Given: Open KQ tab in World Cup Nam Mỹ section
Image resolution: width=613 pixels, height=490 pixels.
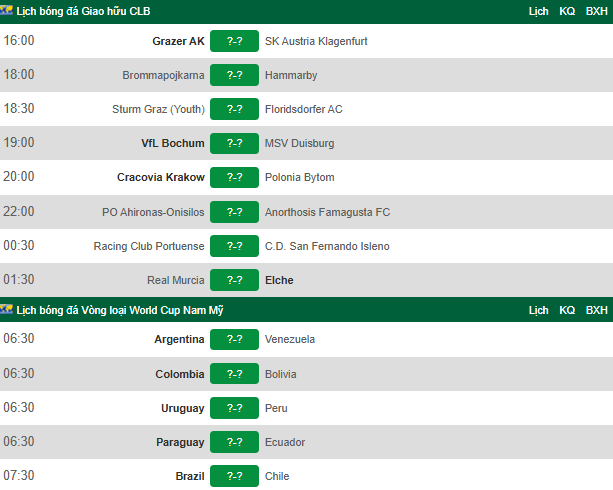Looking at the screenshot, I should (567, 310).
